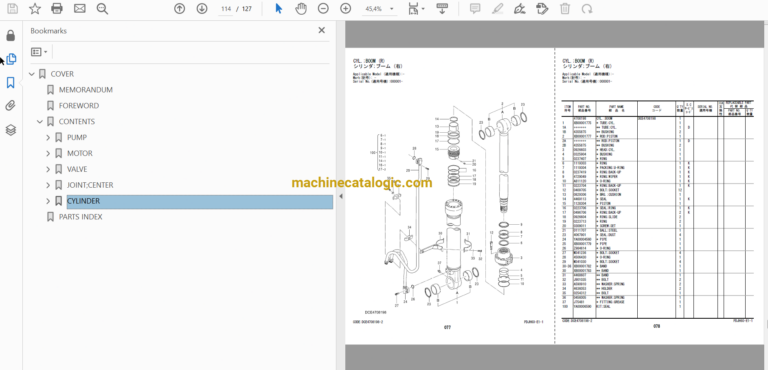Image resolution: width=768 pixels, height=370 pixels.
Task: Open the fit page options icon
Action: (x=413, y=8)
